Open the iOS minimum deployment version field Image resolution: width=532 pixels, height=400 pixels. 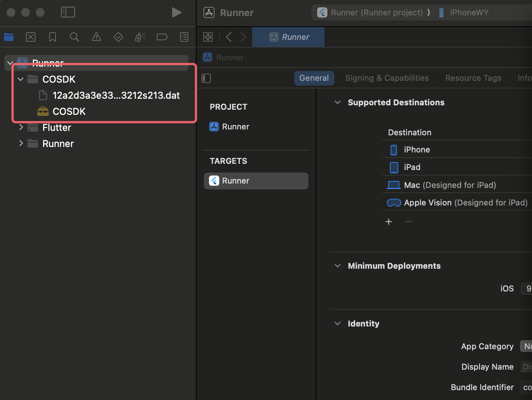527,288
